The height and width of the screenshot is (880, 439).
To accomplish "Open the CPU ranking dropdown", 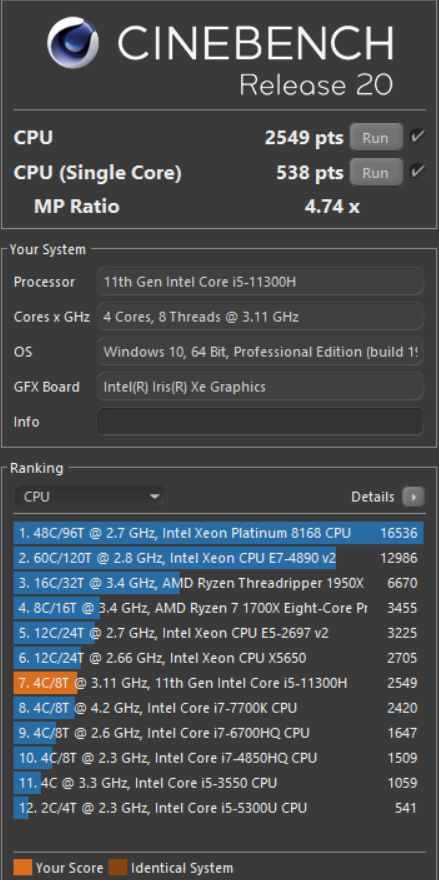I will click(x=90, y=497).
